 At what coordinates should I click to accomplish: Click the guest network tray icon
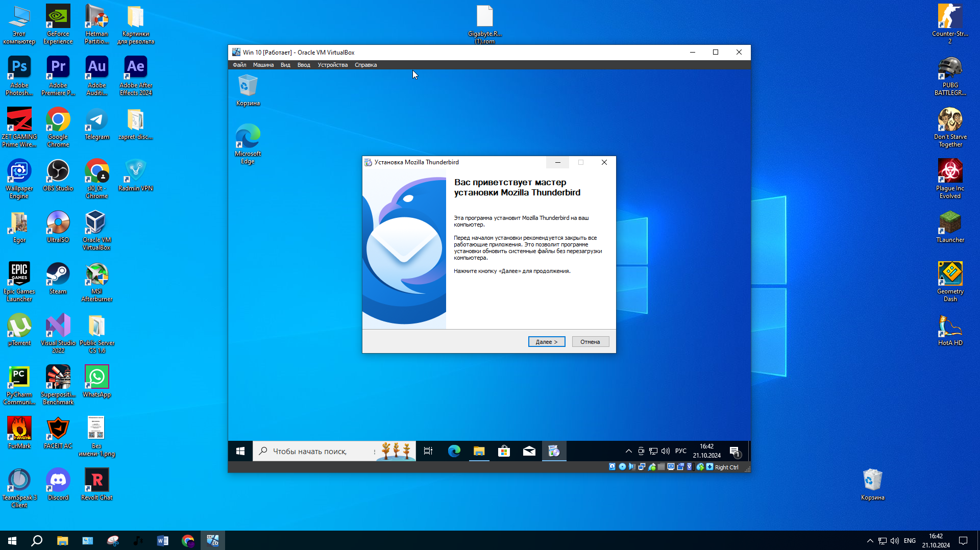click(x=653, y=451)
